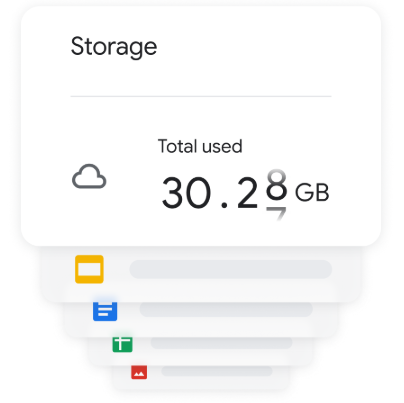Viewport: 404px width, 403px height.
Task: Select the Docs file row card
Action: 201,319
